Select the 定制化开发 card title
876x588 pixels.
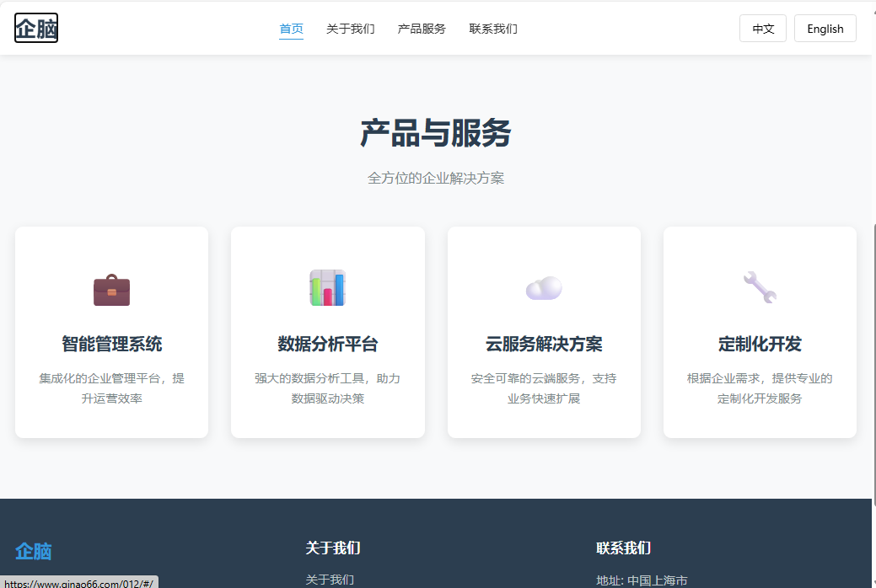tap(760, 345)
